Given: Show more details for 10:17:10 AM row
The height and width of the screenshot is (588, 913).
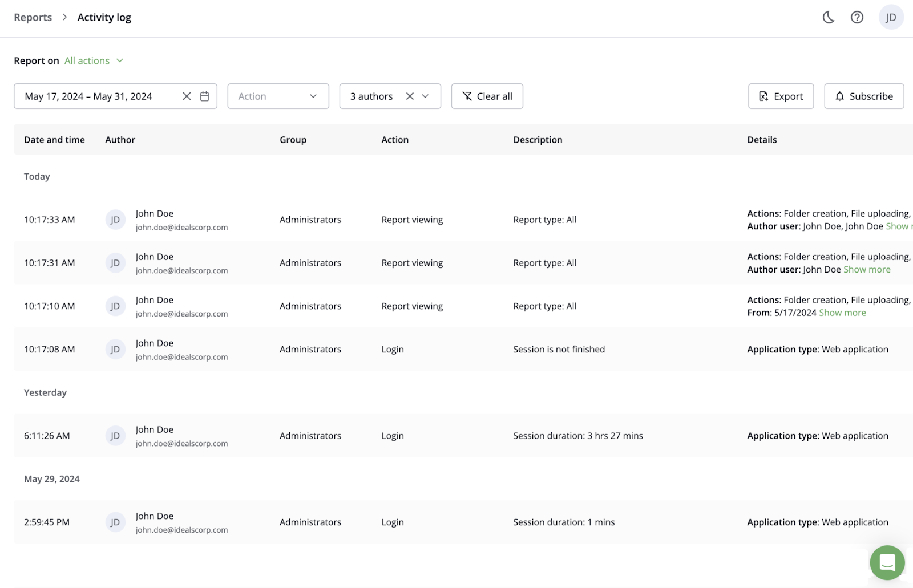Looking at the screenshot, I should pyautogui.click(x=842, y=313).
